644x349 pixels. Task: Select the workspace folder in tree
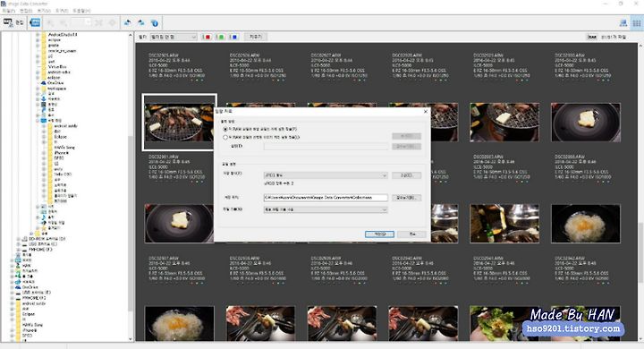56,89
